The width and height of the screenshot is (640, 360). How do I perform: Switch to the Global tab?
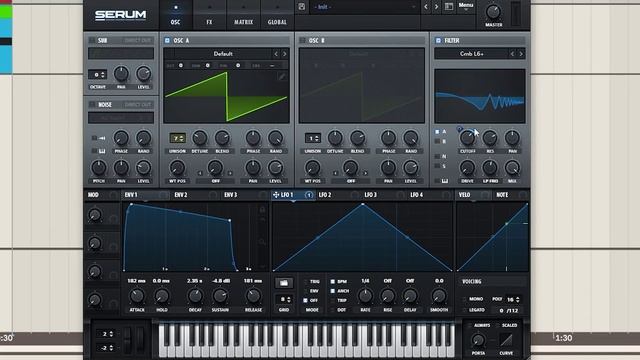(277, 16)
